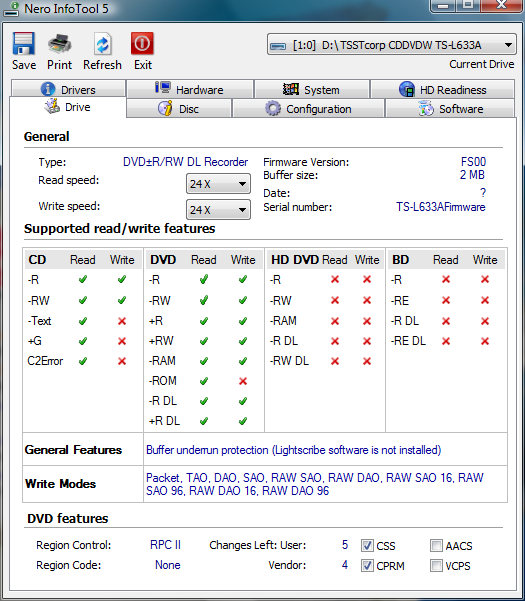Click the Vendor changes left value 4
This screenshot has height=601, width=525.
345,565
